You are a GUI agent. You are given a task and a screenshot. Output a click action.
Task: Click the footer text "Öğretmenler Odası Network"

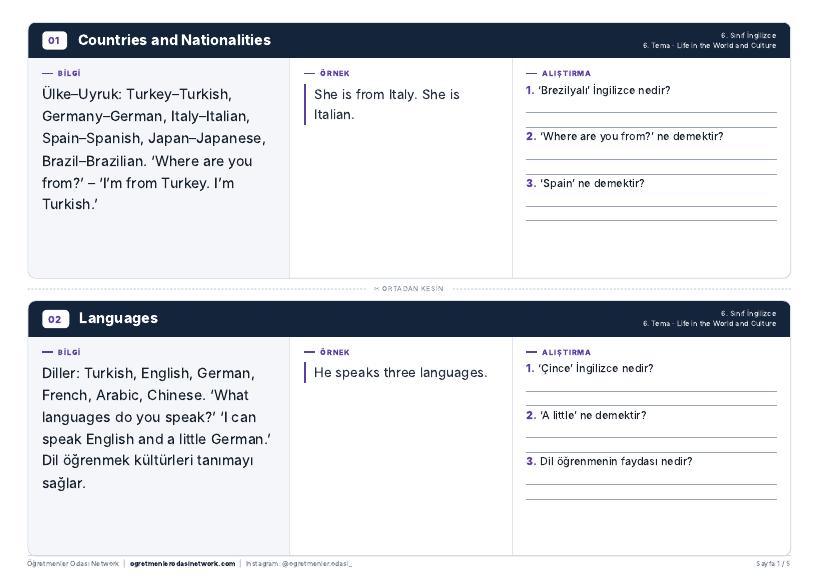(73, 564)
